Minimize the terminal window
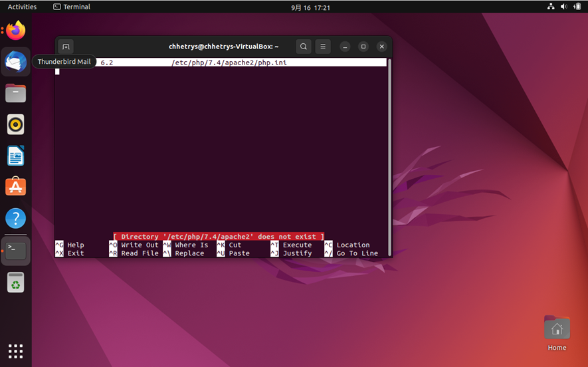The image size is (588, 367). (345, 47)
